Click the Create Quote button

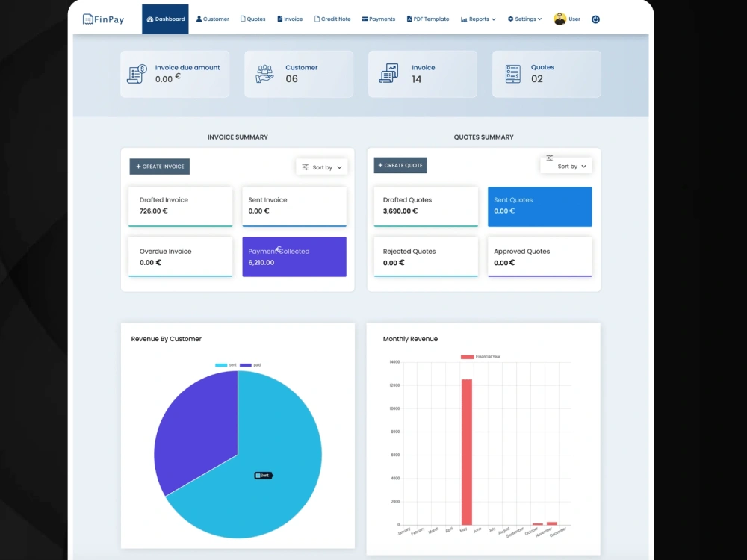(x=400, y=165)
